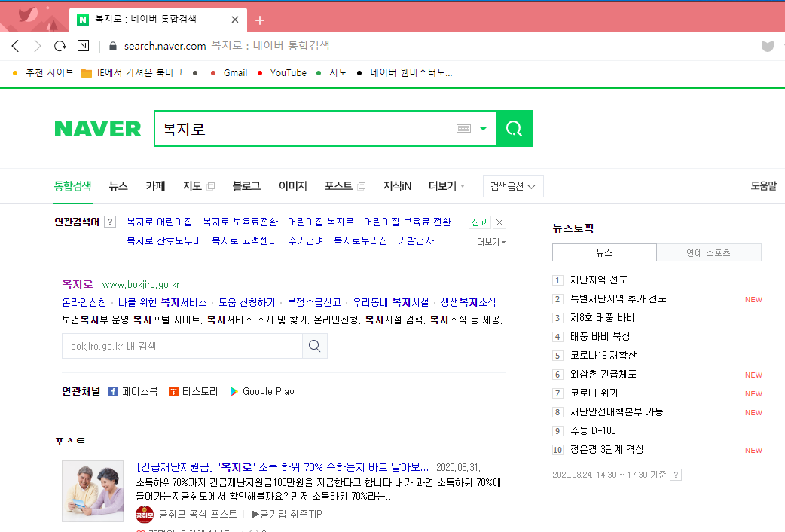
Task: Open the 복지로 site title link
Action: pos(77,284)
